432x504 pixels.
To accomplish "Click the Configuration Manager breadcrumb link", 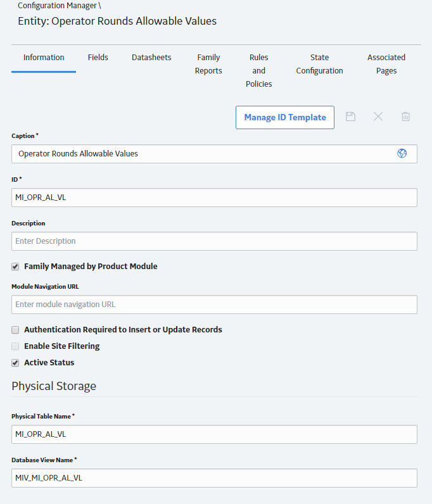I will (x=57, y=6).
